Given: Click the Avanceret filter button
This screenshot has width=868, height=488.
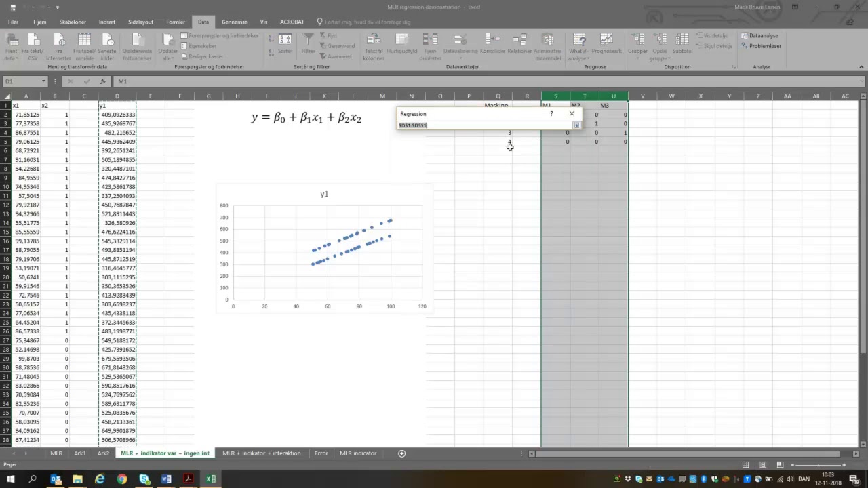Looking at the screenshot, I should 336,56.
